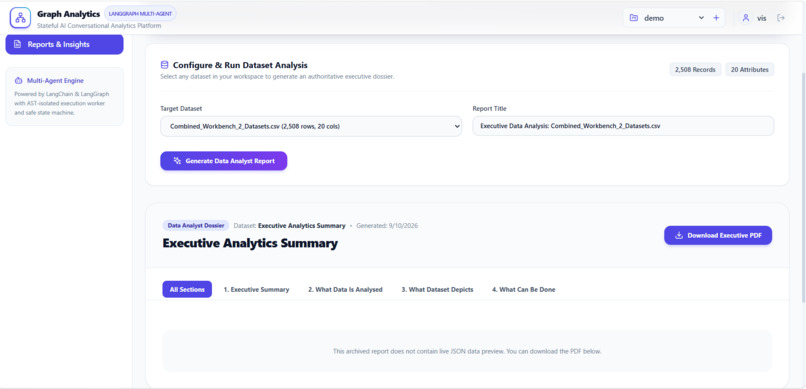Switch to the 1. Executive Summary tab

click(x=256, y=289)
